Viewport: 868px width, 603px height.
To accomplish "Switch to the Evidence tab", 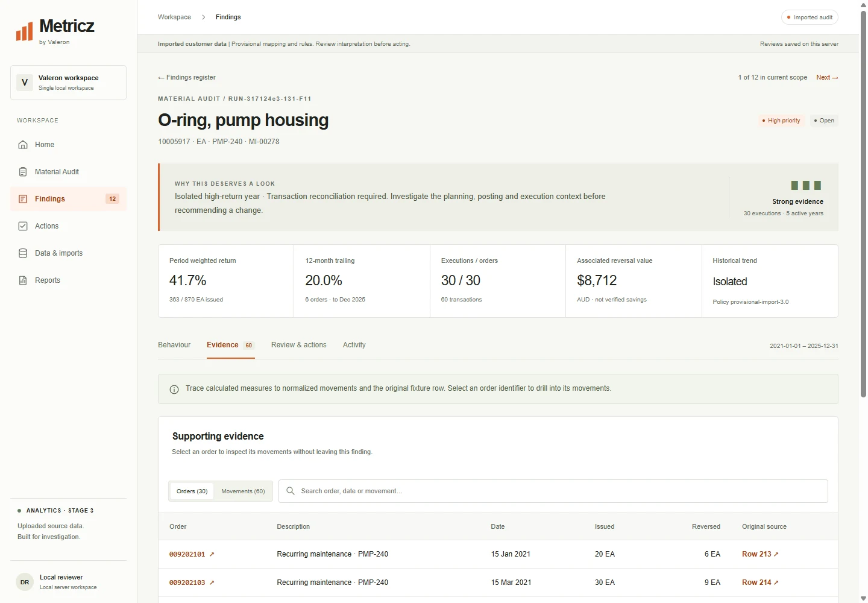I will coord(231,345).
